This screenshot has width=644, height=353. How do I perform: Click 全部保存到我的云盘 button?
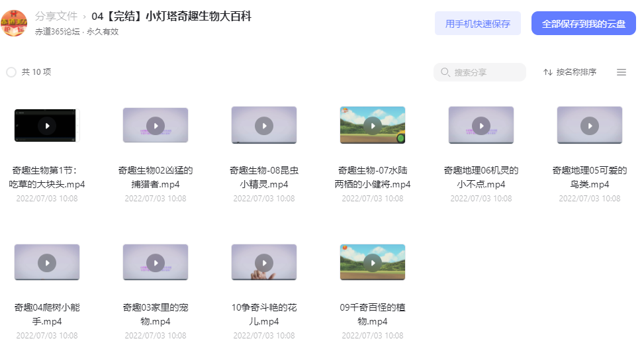tap(583, 23)
